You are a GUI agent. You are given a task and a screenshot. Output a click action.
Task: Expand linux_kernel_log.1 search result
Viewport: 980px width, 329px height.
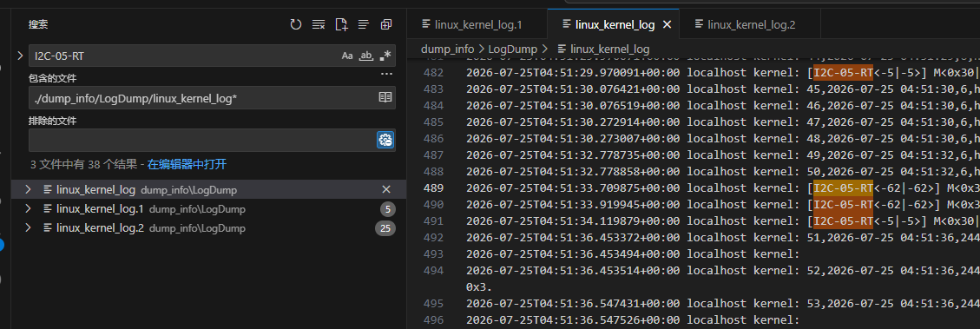pyautogui.click(x=28, y=209)
